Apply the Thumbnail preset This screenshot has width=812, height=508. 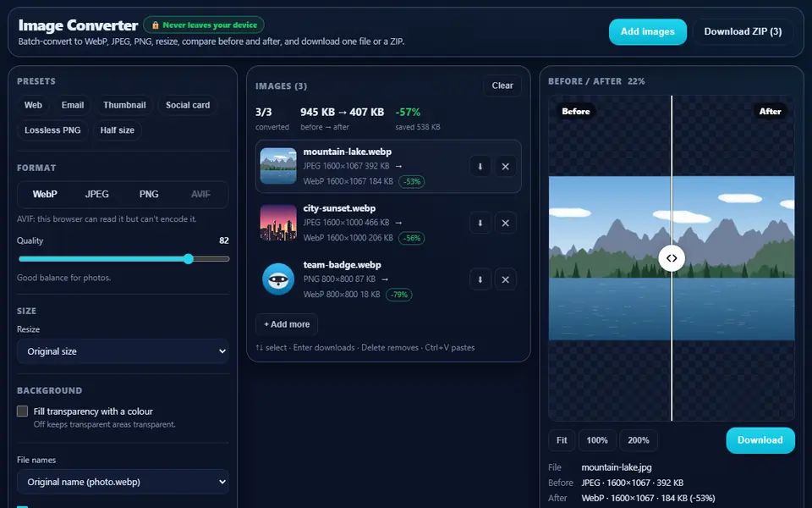[124, 105]
